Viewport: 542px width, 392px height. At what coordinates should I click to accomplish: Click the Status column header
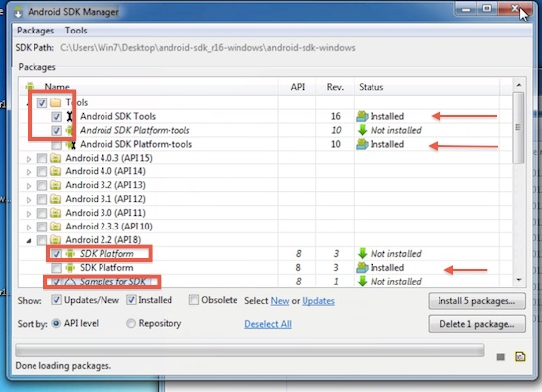[427, 87]
